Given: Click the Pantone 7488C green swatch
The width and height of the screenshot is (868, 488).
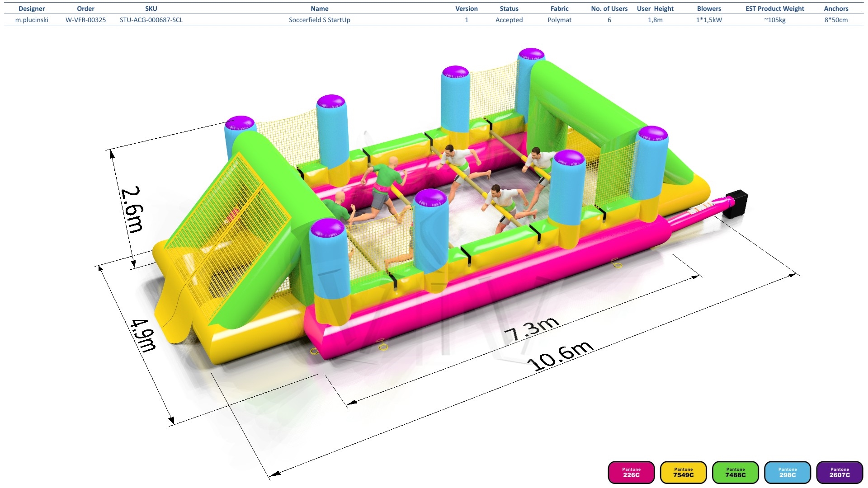Looking at the screenshot, I should coord(736,472).
